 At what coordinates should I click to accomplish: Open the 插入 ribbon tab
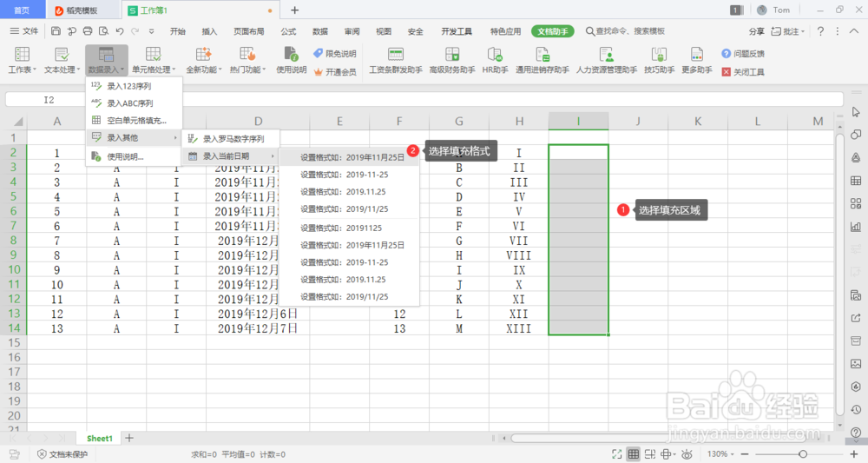(209, 31)
